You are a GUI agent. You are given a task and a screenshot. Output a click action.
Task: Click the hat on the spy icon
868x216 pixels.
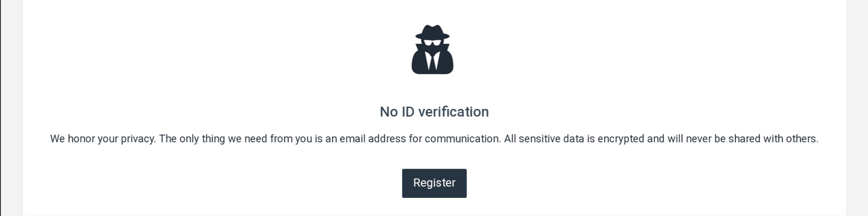(432, 33)
